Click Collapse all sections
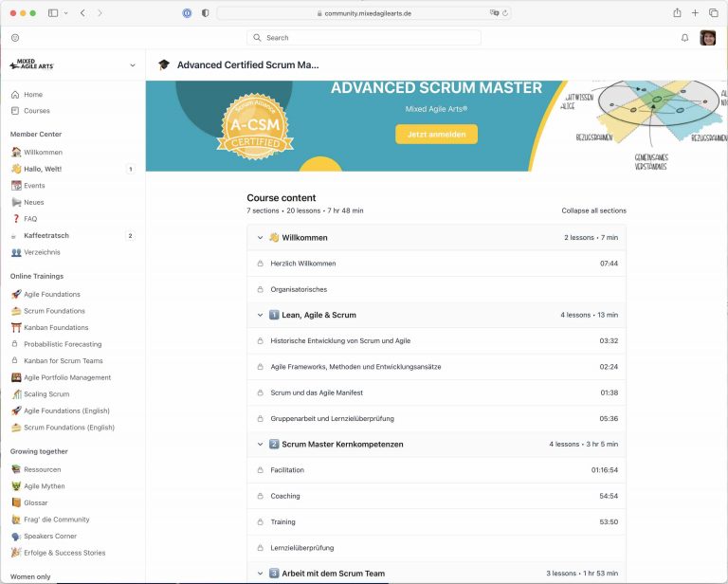The height and width of the screenshot is (584, 728). tap(593, 210)
